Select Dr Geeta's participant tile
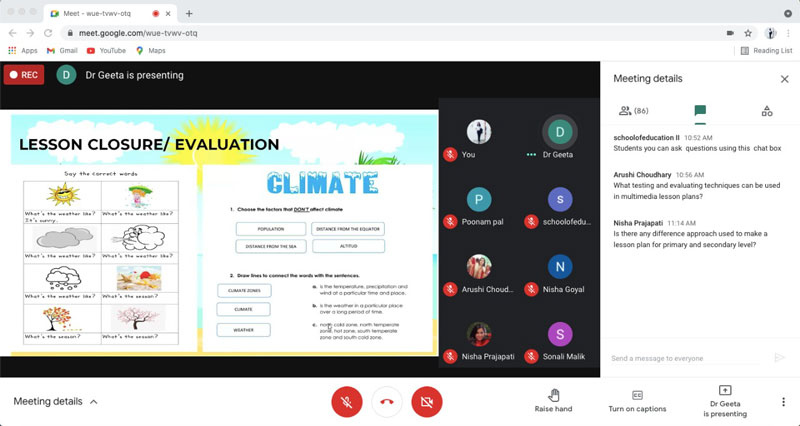This screenshot has height=426, width=800. [559, 139]
